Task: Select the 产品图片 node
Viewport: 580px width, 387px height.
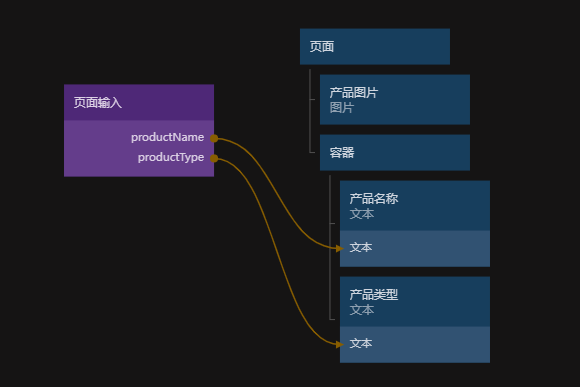Action: tap(395, 100)
